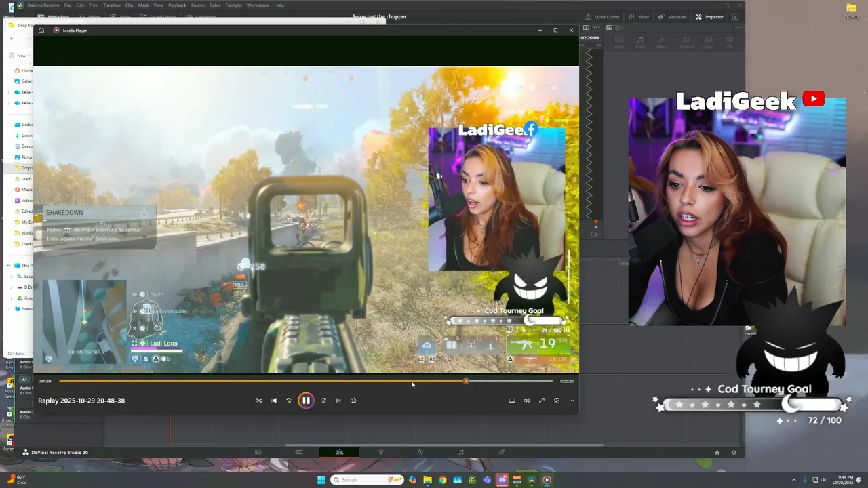This screenshot has height=488, width=868.
Task: Expand This PC in File Explorer tree
Action: click(9, 266)
